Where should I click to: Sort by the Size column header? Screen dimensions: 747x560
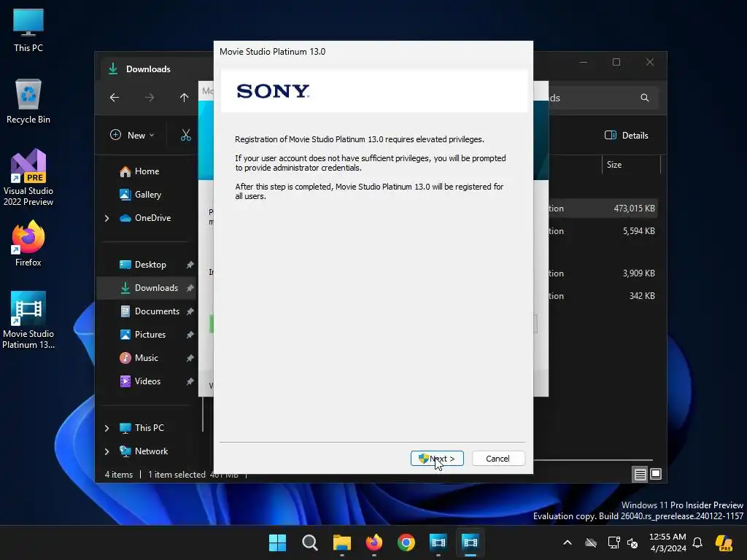[x=630, y=165]
